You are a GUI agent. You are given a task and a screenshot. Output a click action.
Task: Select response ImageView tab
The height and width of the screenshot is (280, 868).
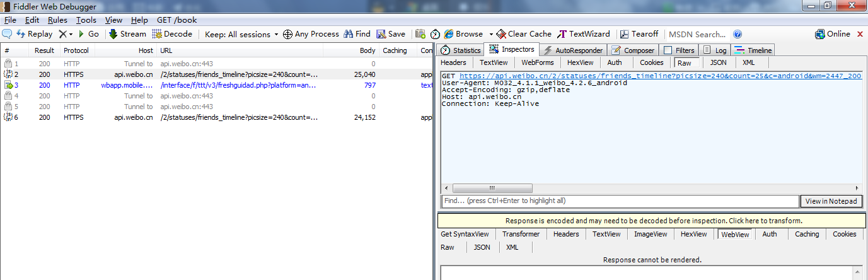[651, 234]
